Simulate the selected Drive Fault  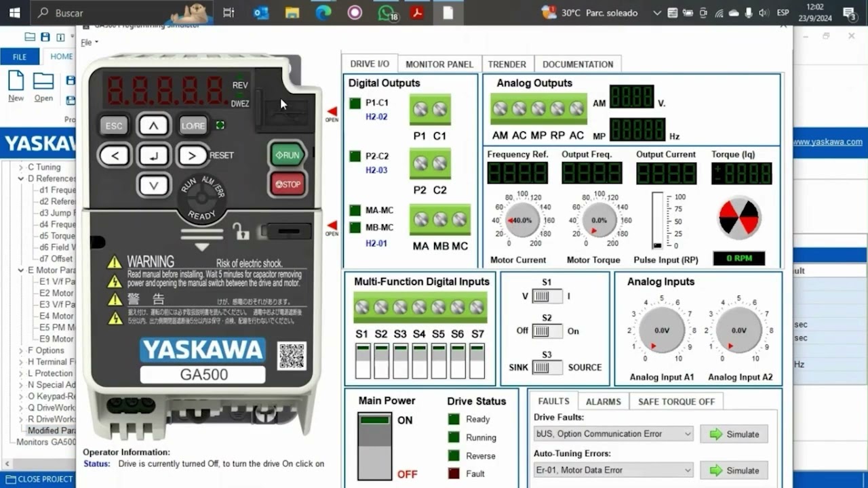[x=734, y=434]
